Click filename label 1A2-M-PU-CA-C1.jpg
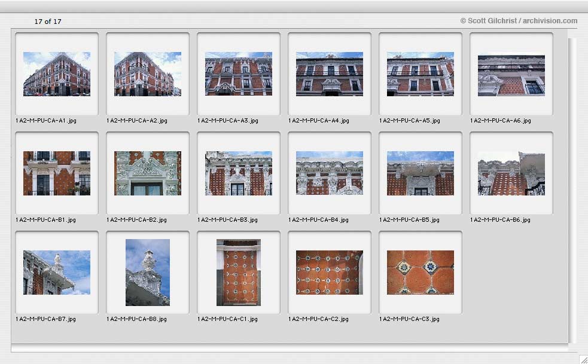588x364 pixels. click(x=228, y=319)
